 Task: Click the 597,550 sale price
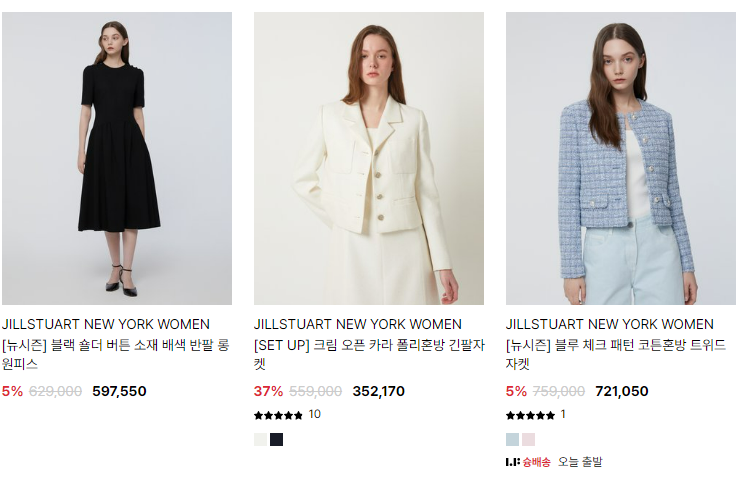pyautogui.click(x=119, y=391)
